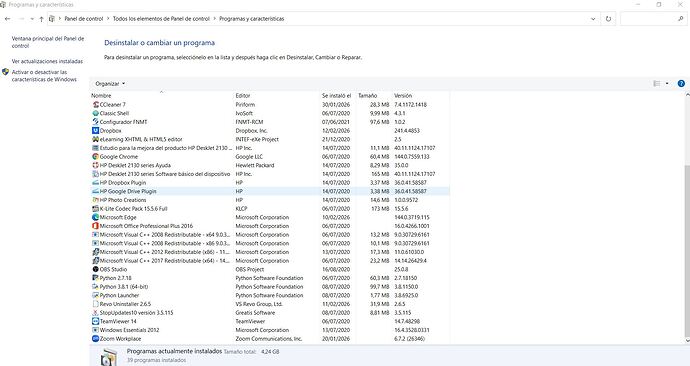690x366 pixels.
Task: Click the Python 2.7.18 icon
Action: point(95,278)
